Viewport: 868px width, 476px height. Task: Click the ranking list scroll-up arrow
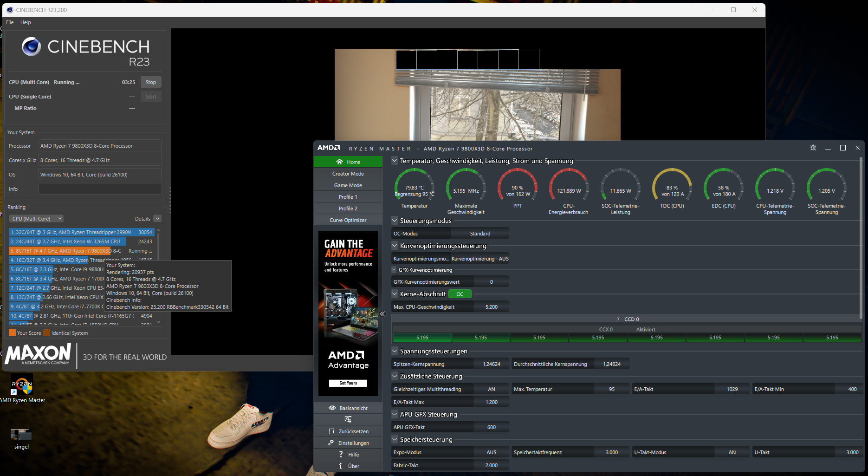tap(158, 230)
